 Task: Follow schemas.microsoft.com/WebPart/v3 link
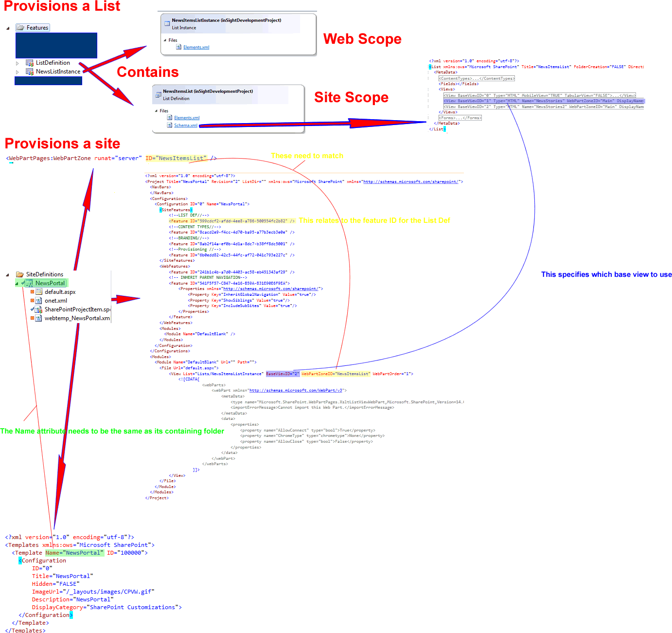coord(296,390)
